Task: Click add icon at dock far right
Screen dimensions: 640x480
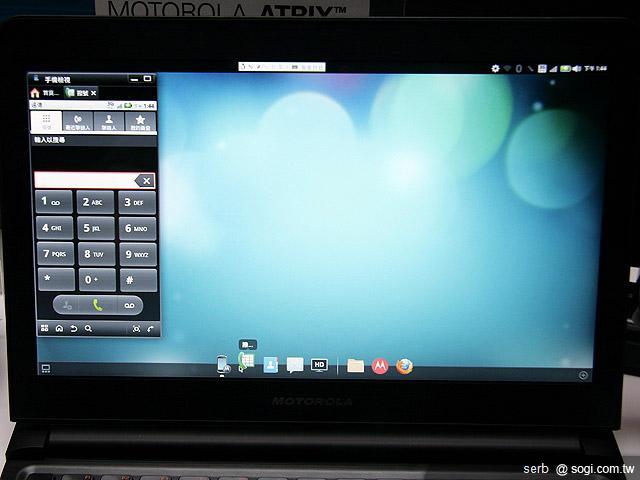Action: click(x=583, y=375)
